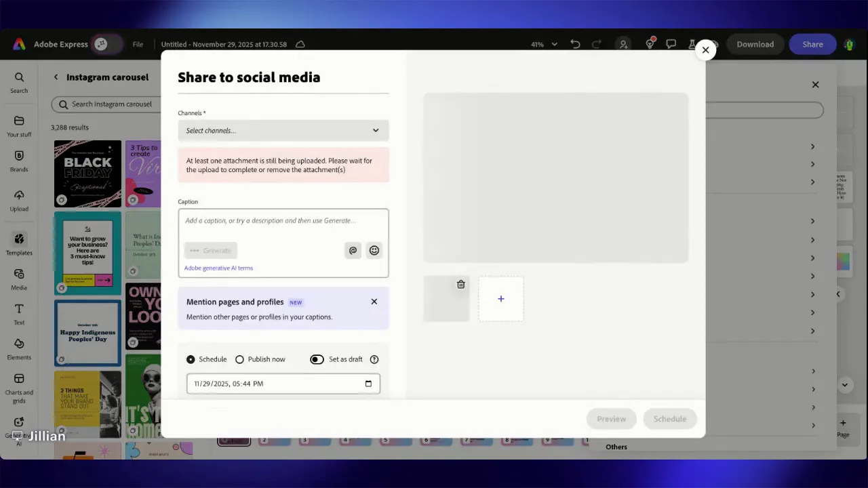Image resolution: width=868 pixels, height=488 pixels.
Task: Click the schedule date and time field
Action: (283, 383)
